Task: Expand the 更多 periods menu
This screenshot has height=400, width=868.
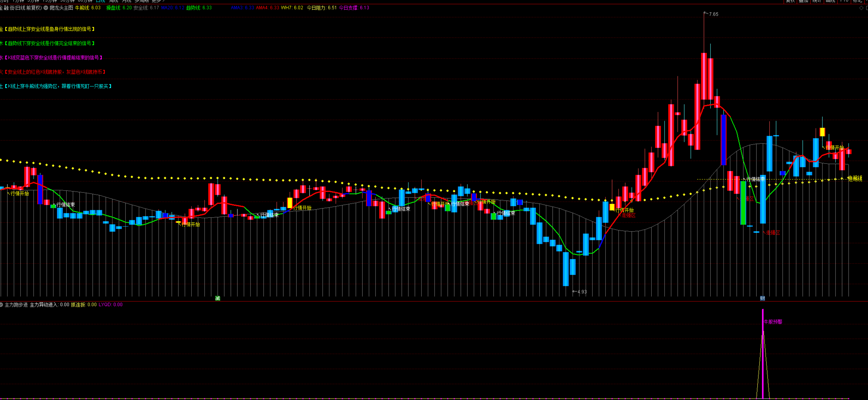Action: tap(158, 1)
